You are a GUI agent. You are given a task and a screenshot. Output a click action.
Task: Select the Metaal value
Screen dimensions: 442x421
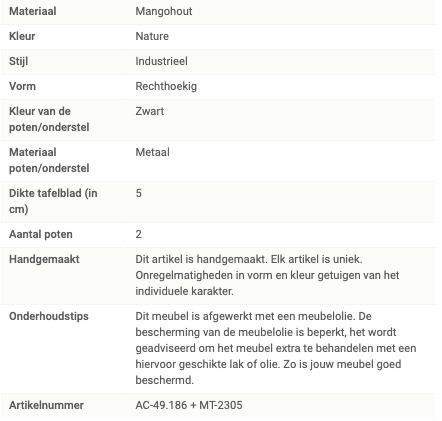coord(152,152)
